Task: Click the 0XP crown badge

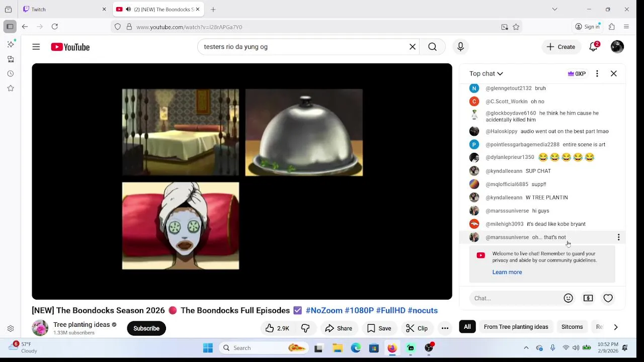Action: click(x=577, y=73)
